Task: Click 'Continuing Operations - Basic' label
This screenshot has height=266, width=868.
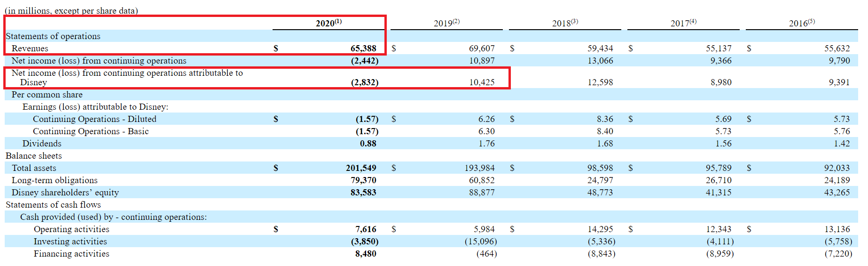Action: click(91, 131)
